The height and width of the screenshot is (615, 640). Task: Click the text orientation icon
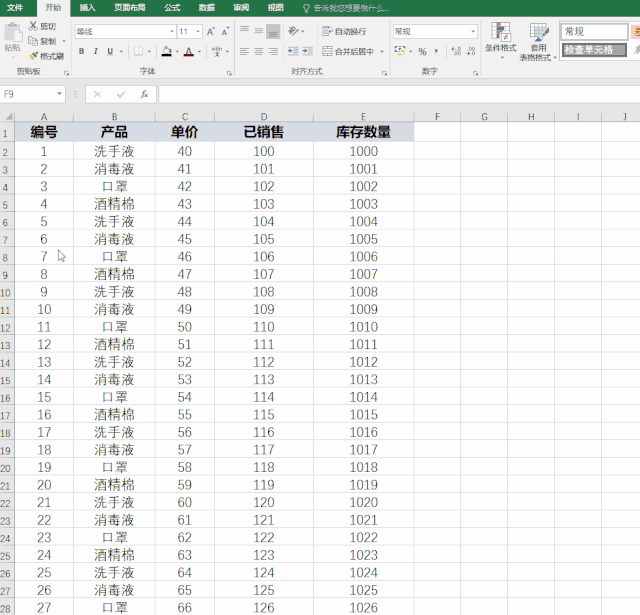point(293,31)
